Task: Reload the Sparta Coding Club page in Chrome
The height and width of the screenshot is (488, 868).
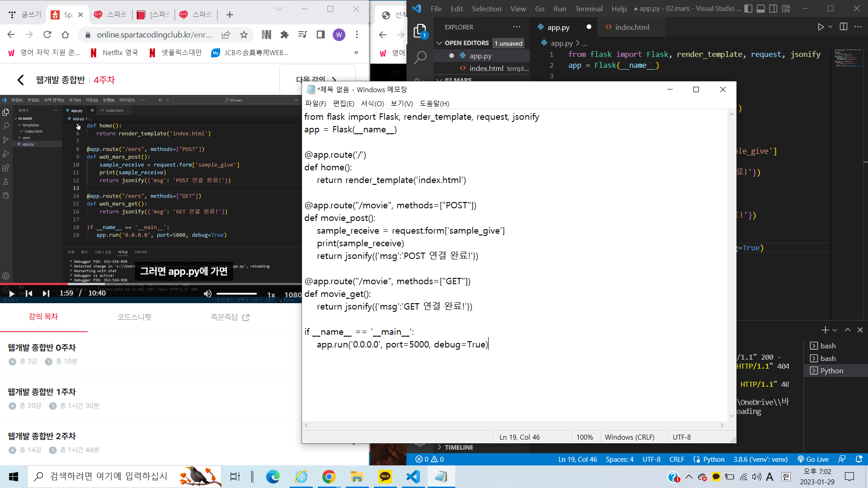Action: [47, 35]
